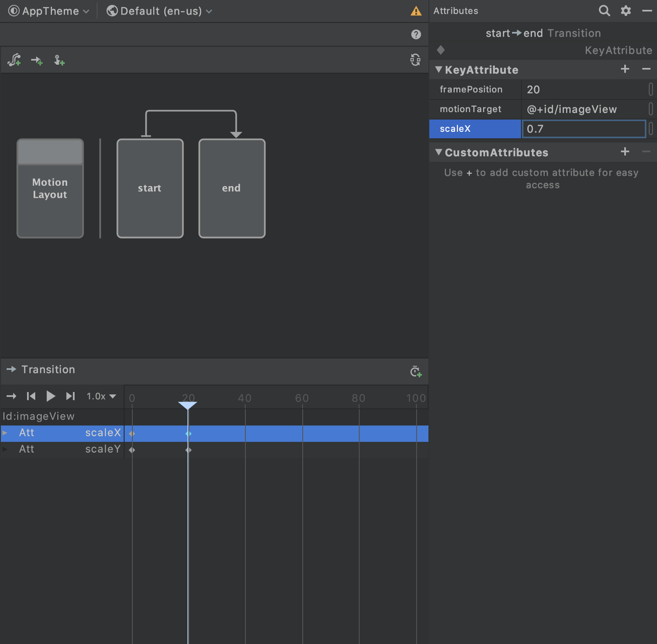Image resolution: width=657 pixels, height=644 pixels.
Task: Click the yellow warning triangle icon
Action: coord(416,11)
